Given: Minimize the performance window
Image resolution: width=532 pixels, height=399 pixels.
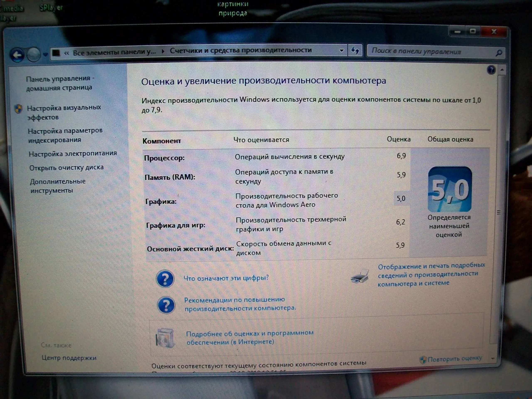Looking at the screenshot, I should point(457,32).
